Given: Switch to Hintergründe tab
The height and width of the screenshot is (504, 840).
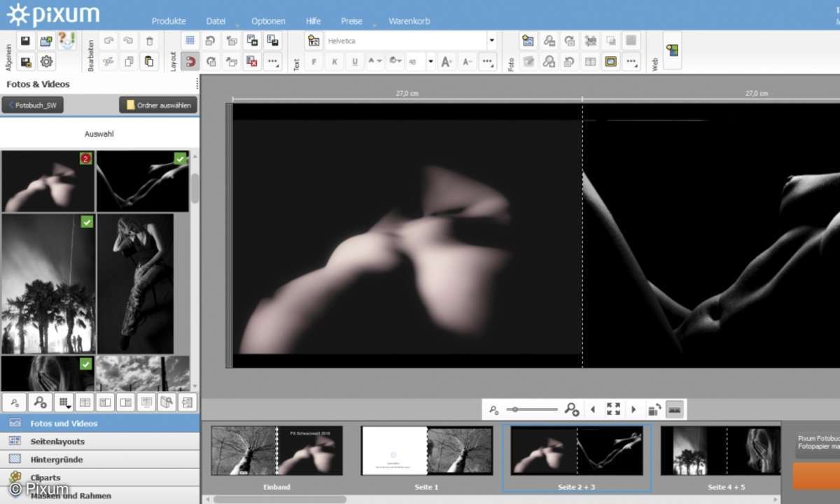Looking at the screenshot, I should (x=100, y=460).
